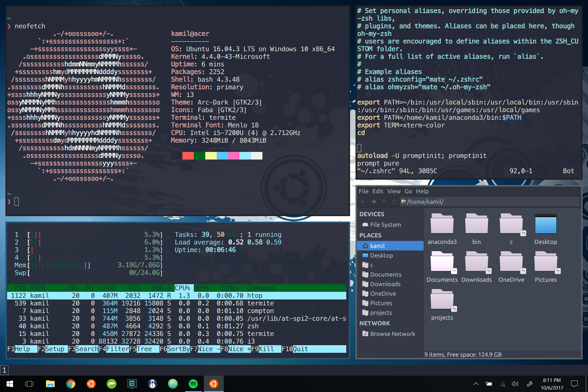
Task: Click F4 Filter in htop footer
Action: pos(114,349)
